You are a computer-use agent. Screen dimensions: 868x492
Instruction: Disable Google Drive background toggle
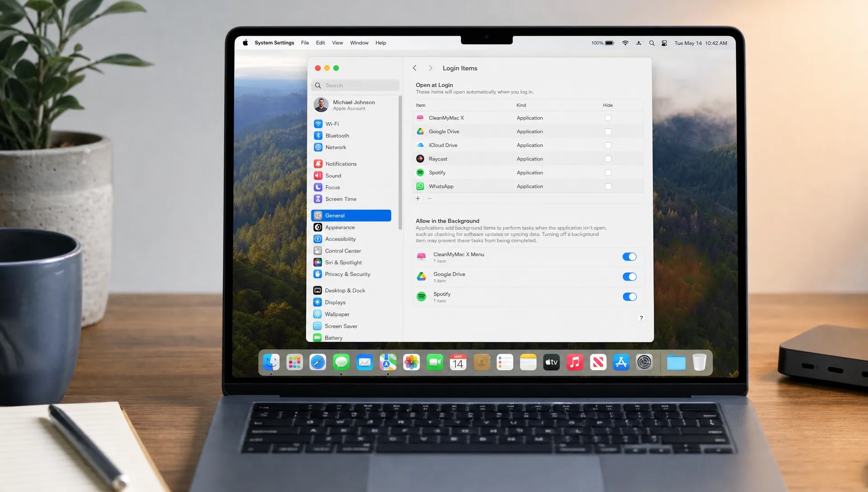tap(629, 277)
